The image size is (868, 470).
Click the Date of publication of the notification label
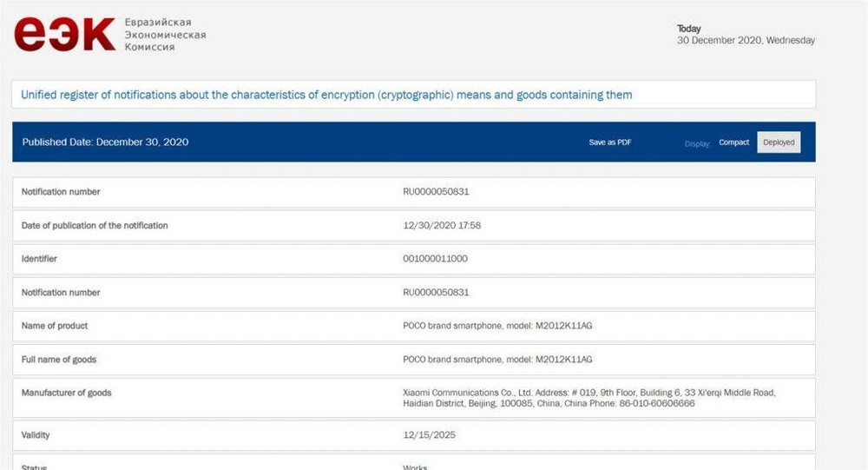(95, 226)
